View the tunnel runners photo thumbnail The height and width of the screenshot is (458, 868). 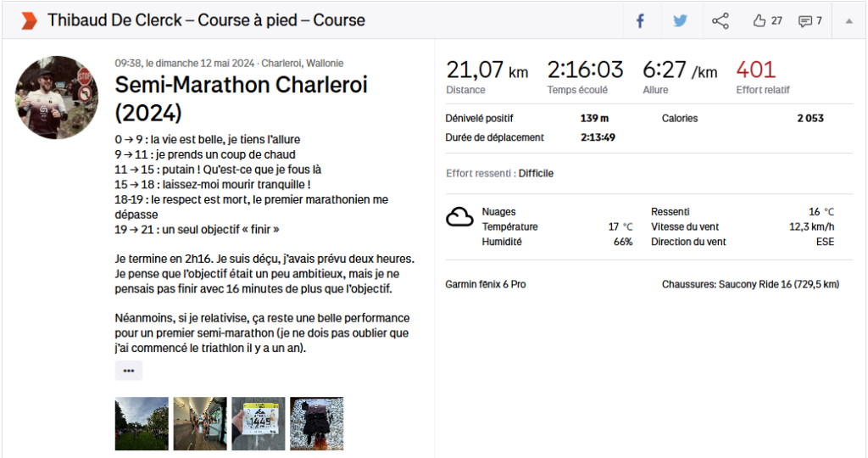coord(200,423)
